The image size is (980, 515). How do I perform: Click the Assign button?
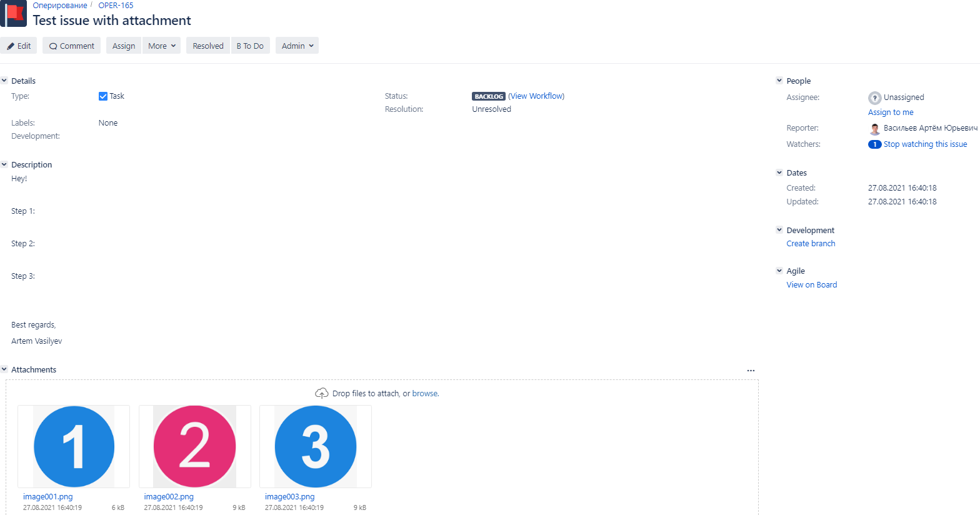click(124, 46)
